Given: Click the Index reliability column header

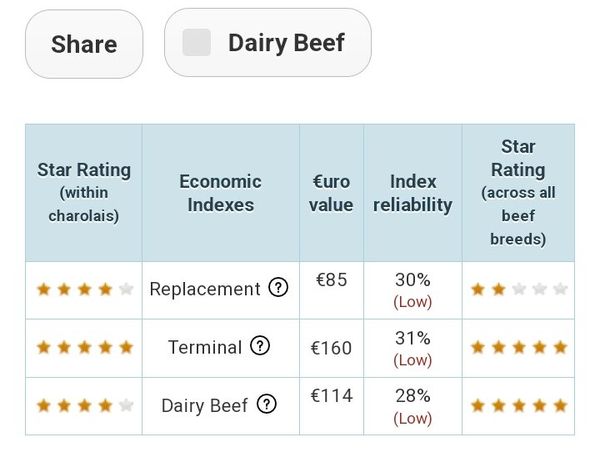Looking at the screenshot, I should [413, 193].
